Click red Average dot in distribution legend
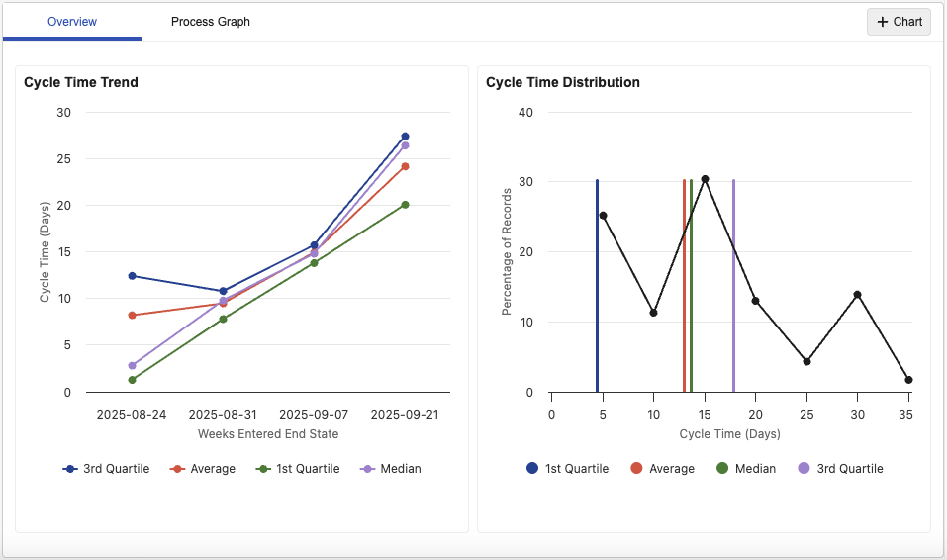Viewport: 947px width, 560px height. pos(636,469)
